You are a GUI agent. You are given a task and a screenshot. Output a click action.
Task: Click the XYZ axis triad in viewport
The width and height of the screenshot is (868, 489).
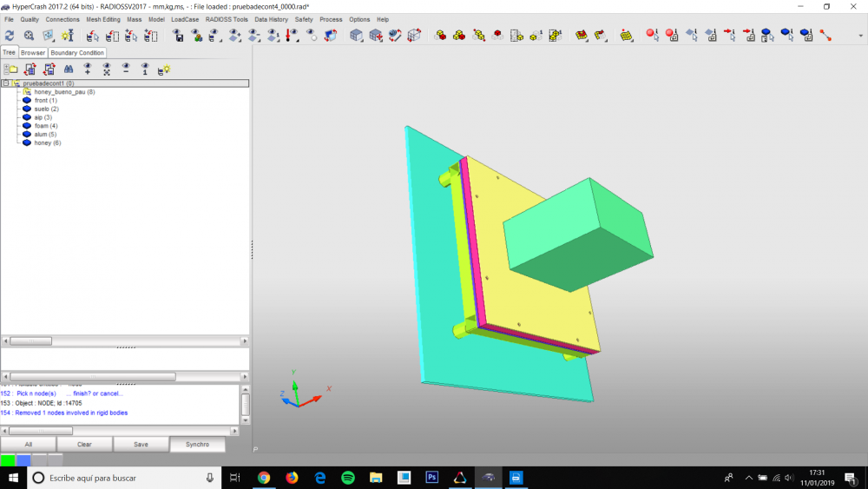click(x=305, y=389)
